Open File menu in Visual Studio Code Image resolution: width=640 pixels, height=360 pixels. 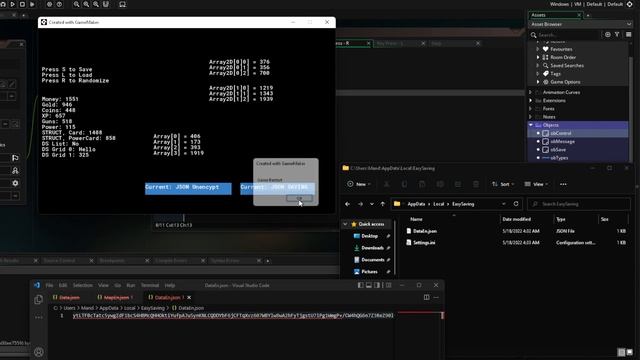(x=49, y=285)
